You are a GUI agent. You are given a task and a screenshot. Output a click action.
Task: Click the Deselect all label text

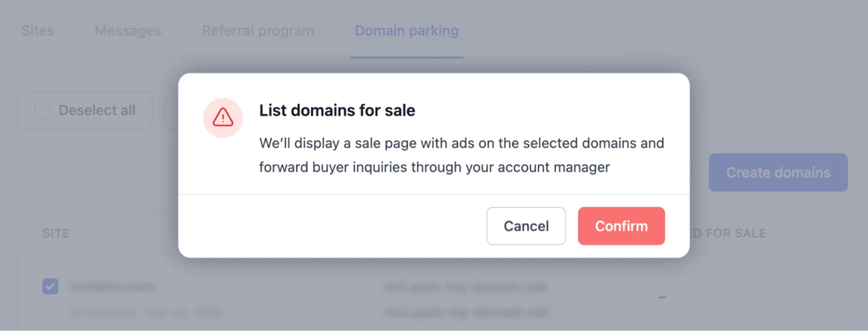point(97,110)
